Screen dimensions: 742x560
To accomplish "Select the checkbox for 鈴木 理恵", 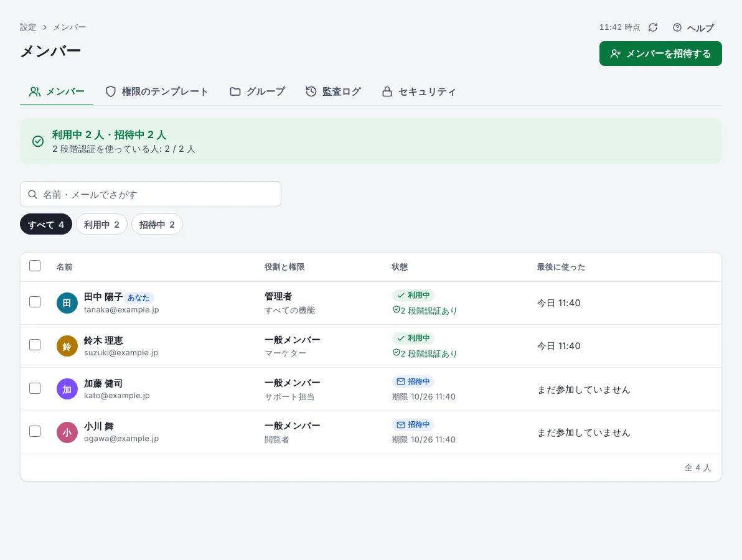I will click(x=35, y=345).
